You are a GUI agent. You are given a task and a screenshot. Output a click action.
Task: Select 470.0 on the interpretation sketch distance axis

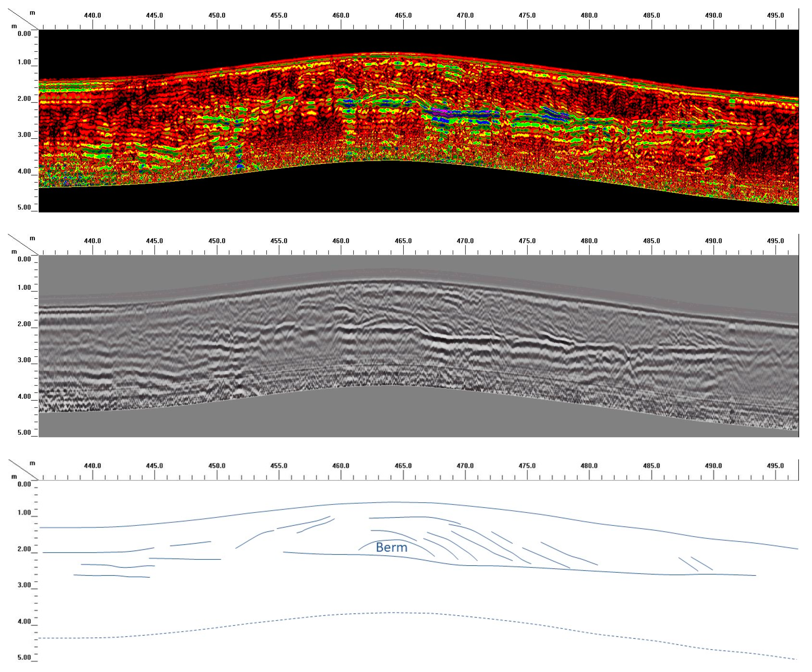pyautogui.click(x=465, y=466)
